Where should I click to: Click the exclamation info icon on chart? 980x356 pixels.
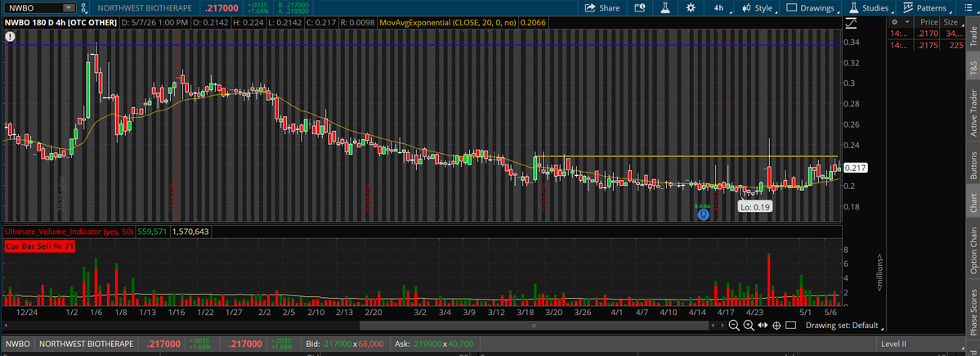click(9, 36)
